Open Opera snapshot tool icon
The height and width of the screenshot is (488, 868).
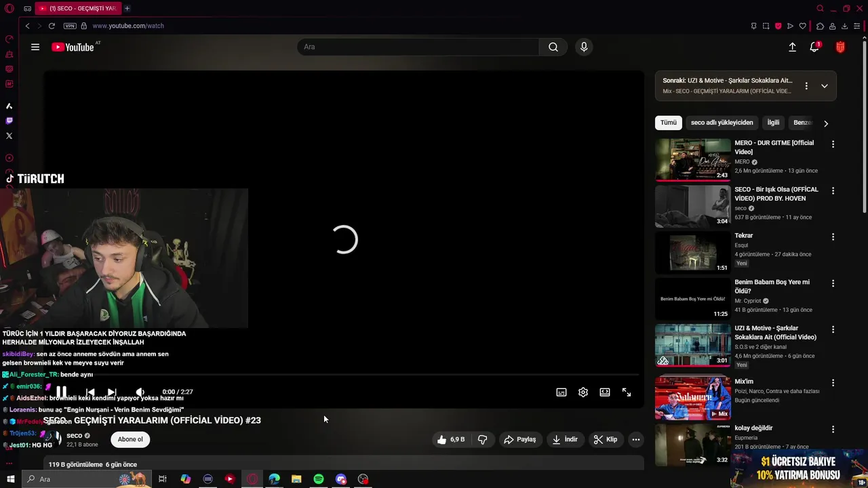(766, 26)
